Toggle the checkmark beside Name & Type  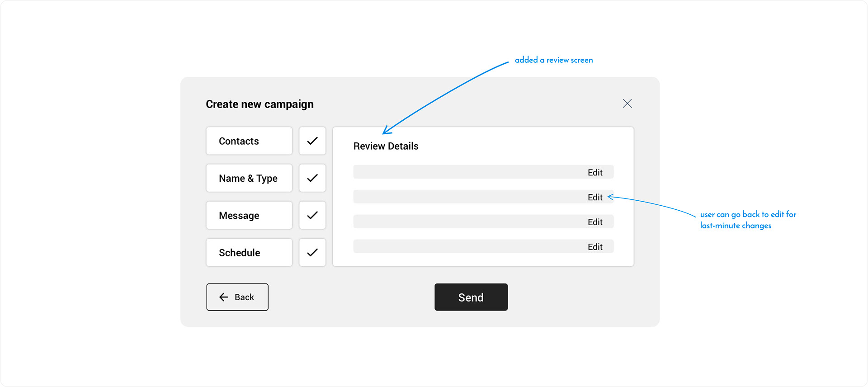312,178
